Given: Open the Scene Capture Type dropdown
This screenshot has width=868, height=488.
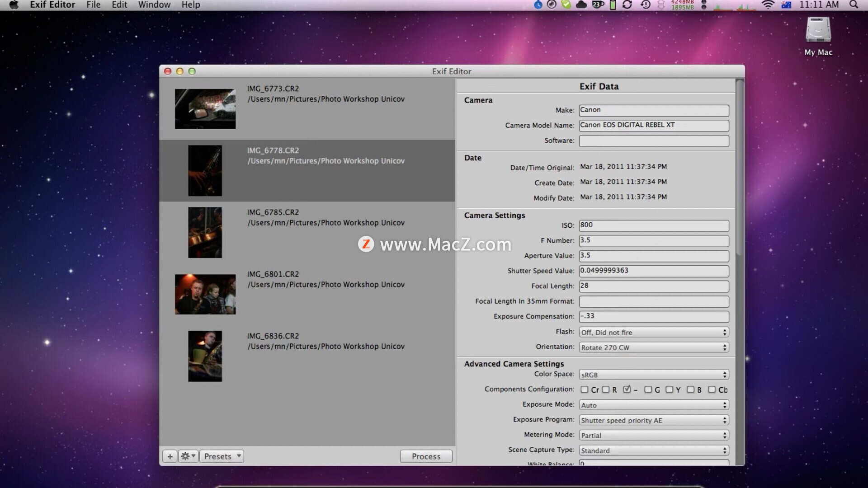Looking at the screenshot, I should point(654,450).
